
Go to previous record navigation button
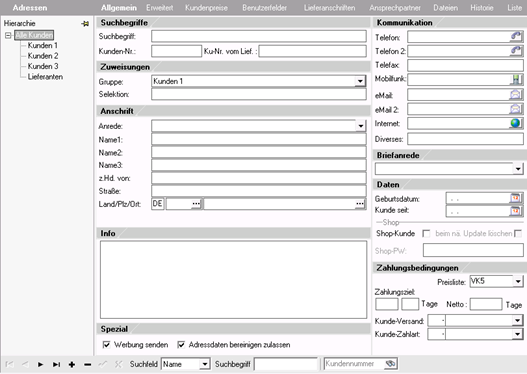point(25,364)
